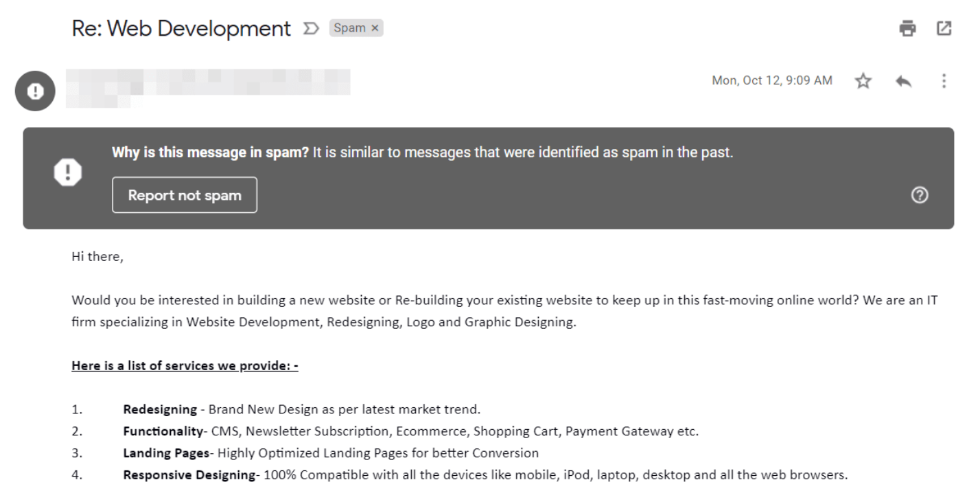Click the "list of services we provide" heading
Screen dimensions: 980x491
tap(184, 366)
